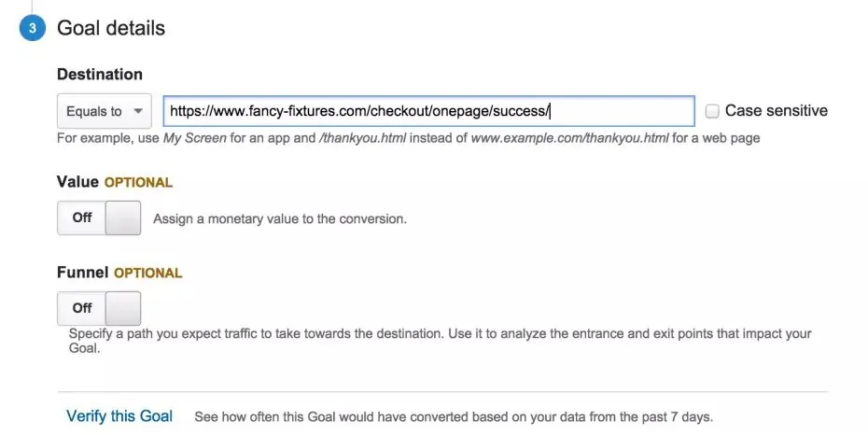Click the step 3 circle icon
The image size is (868, 435).
[x=32, y=28]
